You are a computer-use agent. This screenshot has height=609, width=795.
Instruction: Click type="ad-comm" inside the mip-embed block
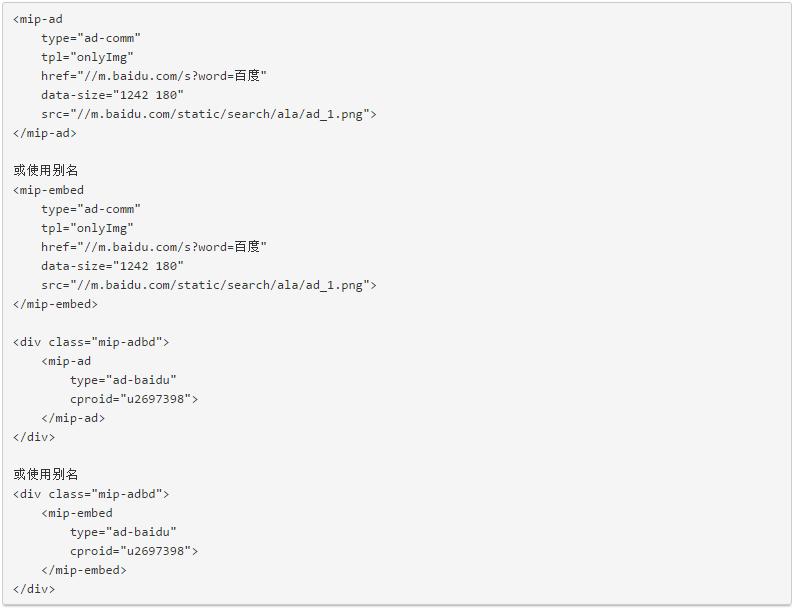(91, 209)
